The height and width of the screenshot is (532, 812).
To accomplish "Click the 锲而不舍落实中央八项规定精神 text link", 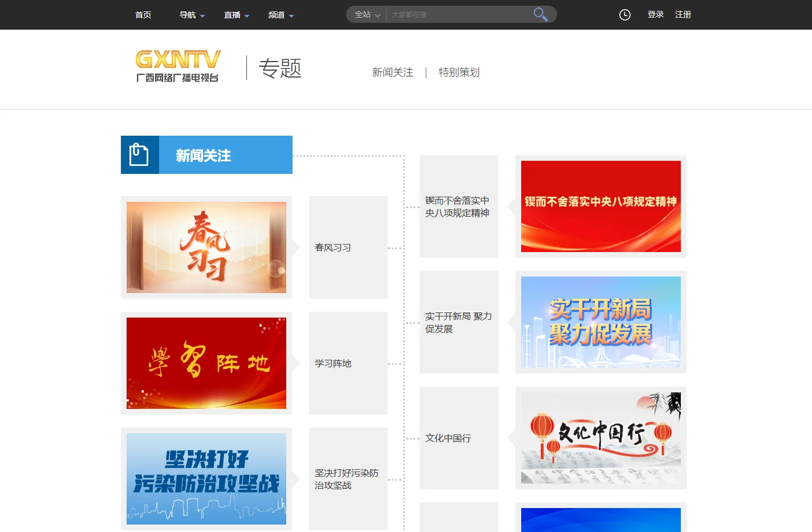I will (x=457, y=206).
